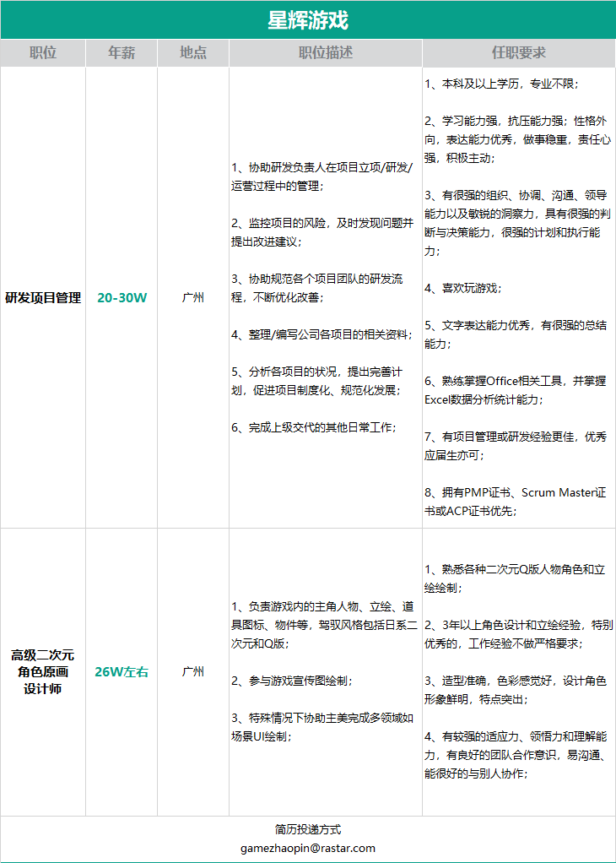Select the 职位 column header
This screenshot has width=616, height=863.
pos(43,53)
